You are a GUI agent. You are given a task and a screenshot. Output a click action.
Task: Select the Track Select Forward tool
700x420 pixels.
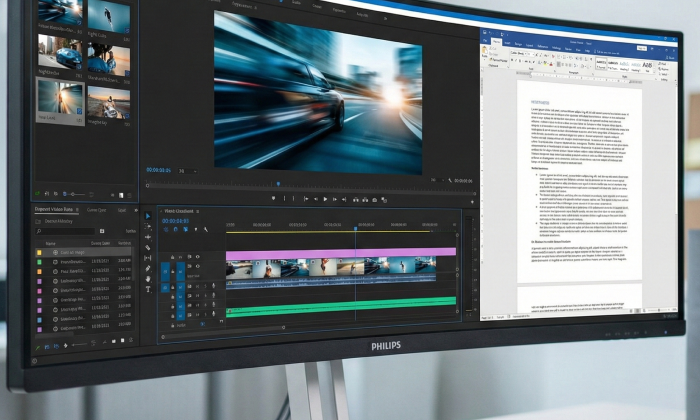(148, 226)
